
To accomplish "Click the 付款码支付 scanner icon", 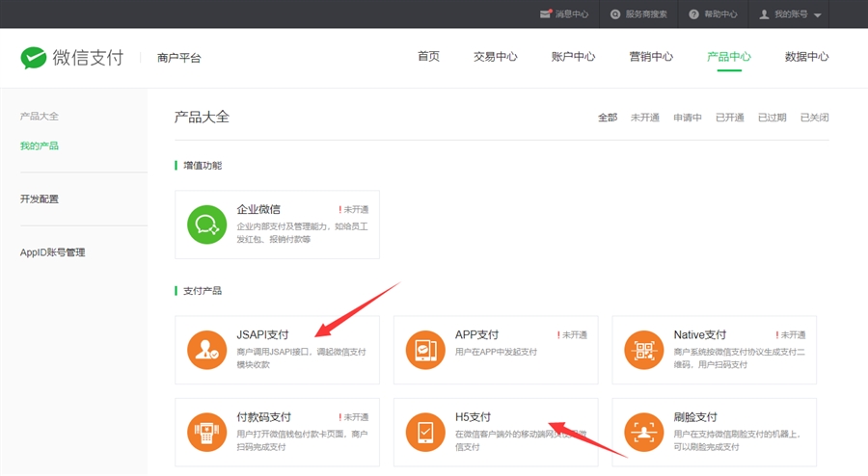I will tap(206, 432).
